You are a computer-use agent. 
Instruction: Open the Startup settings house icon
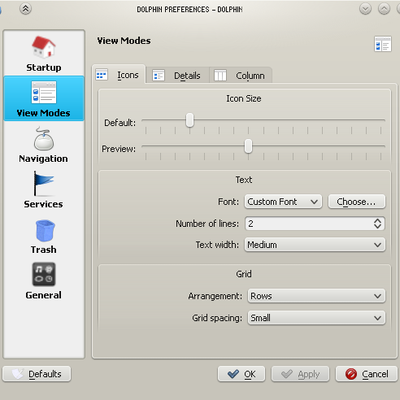44,48
